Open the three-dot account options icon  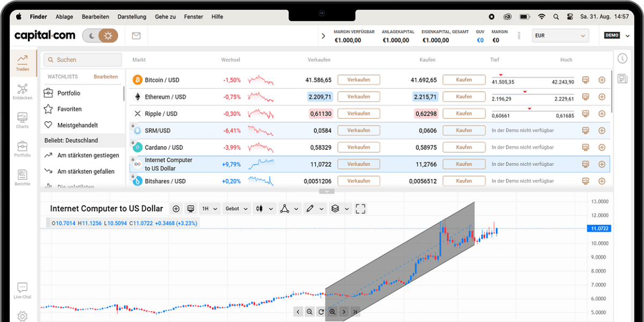coord(519,36)
